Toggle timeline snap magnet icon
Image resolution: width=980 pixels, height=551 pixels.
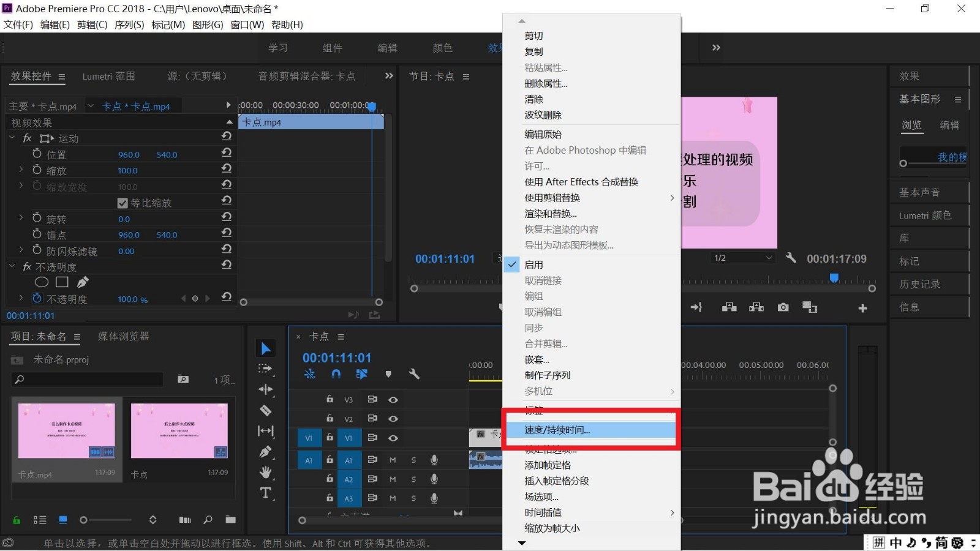pos(336,373)
